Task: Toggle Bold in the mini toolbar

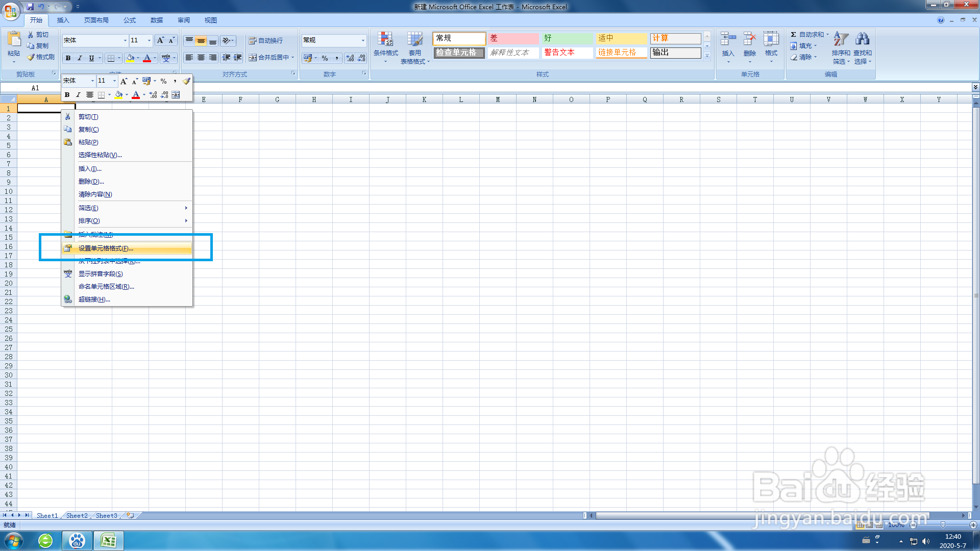Action: click(x=67, y=95)
